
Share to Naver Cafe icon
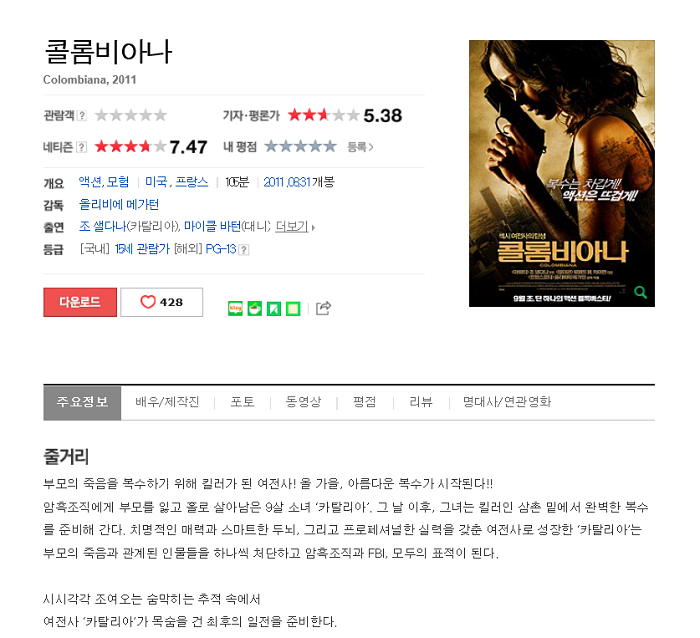pos(254,308)
